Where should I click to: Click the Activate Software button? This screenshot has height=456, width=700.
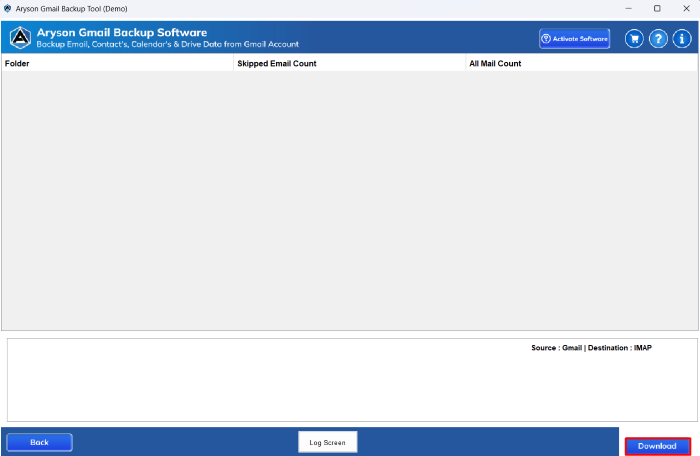pos(575,39)
